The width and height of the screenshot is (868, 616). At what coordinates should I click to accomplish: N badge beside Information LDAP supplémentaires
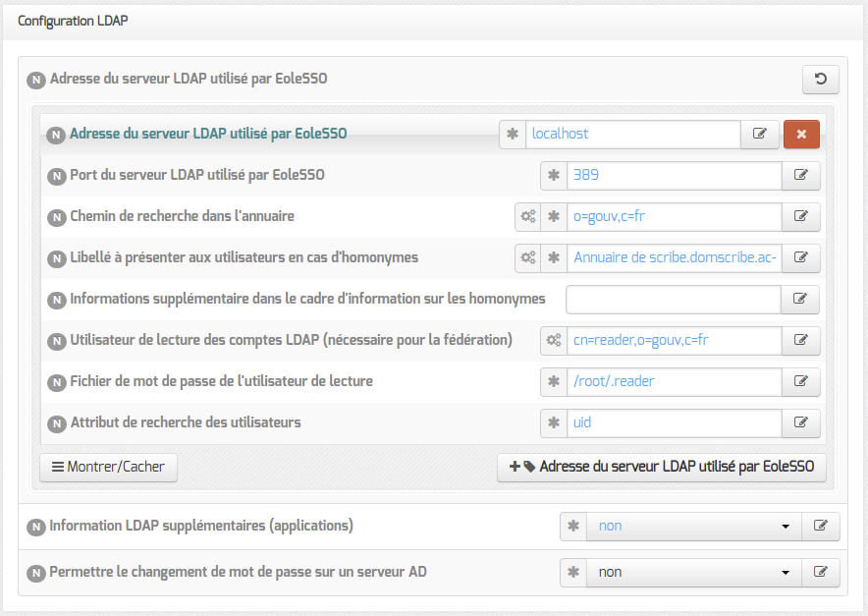pos(36,528)
